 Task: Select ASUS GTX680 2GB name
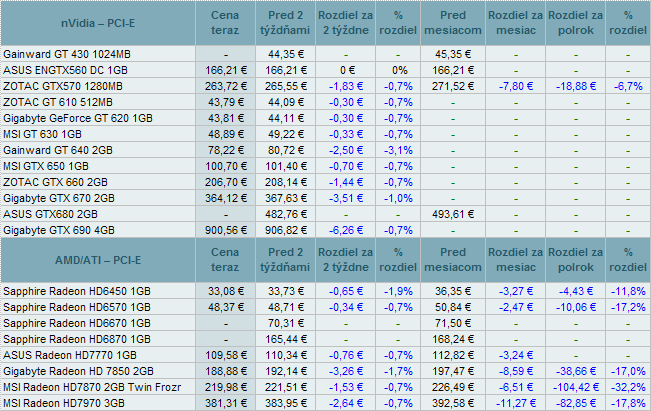click(50, 214)
